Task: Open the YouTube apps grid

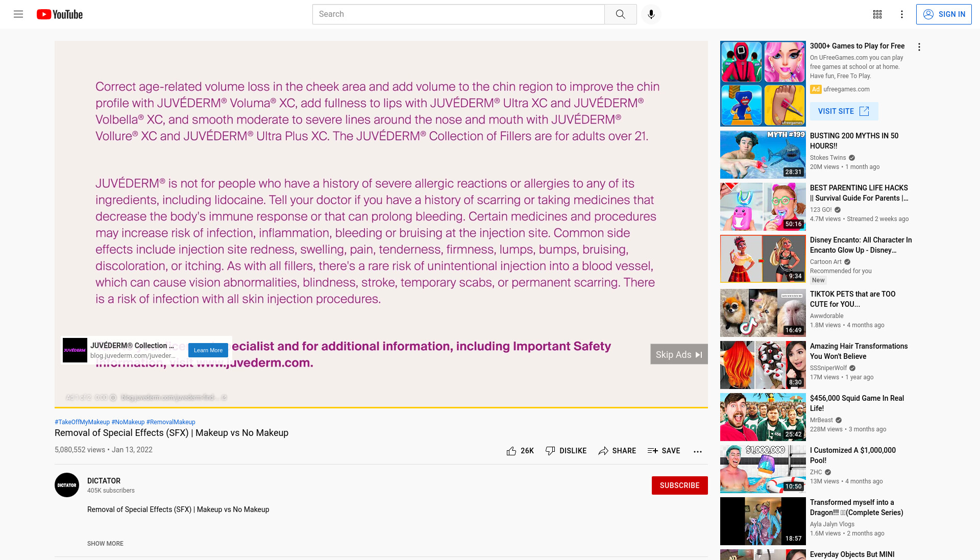Action: tap(877, 14)
